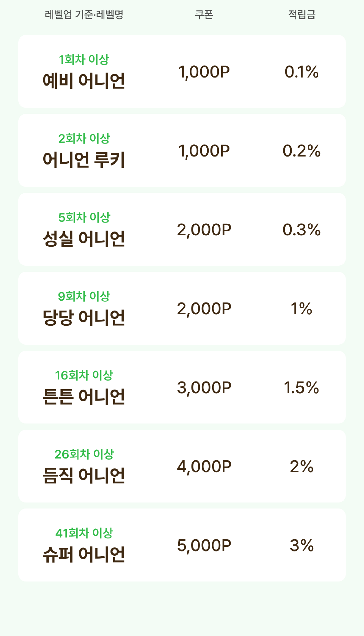
Task: Click the 4,000P coupon value
Action: [x=204, y=466]
